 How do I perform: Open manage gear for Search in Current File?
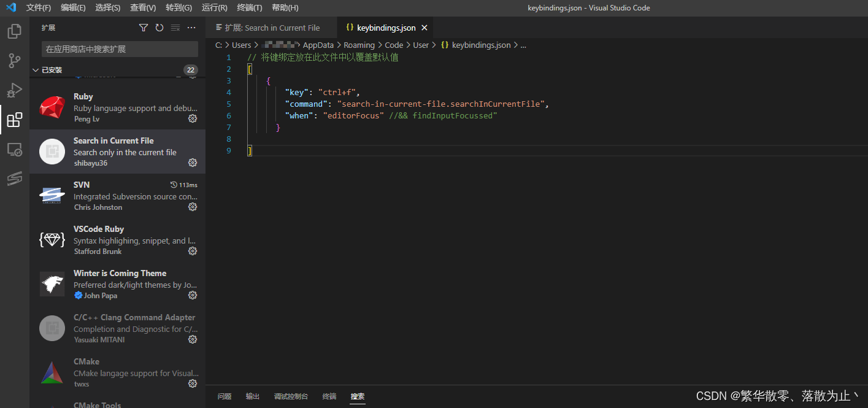pos(193,163)
